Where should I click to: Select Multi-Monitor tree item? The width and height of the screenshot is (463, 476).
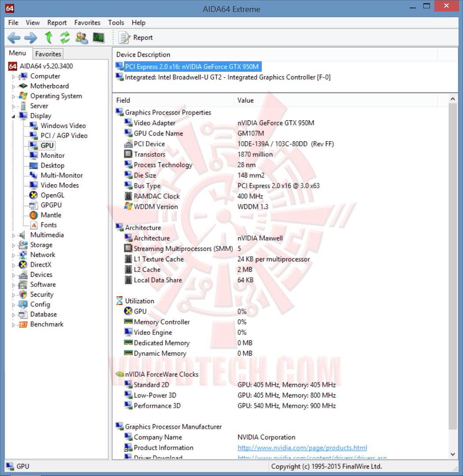[x=62, y=175]
